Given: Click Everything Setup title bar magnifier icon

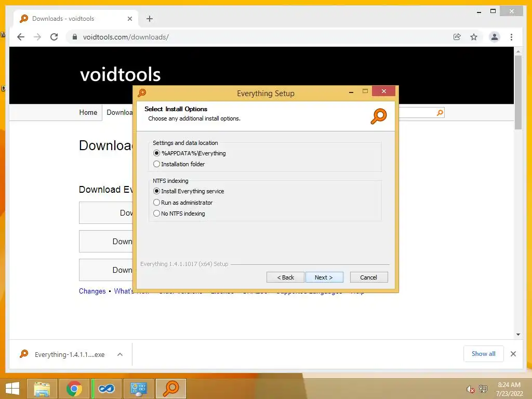Looking at the screenshot, I should click(x=142, y=92).
